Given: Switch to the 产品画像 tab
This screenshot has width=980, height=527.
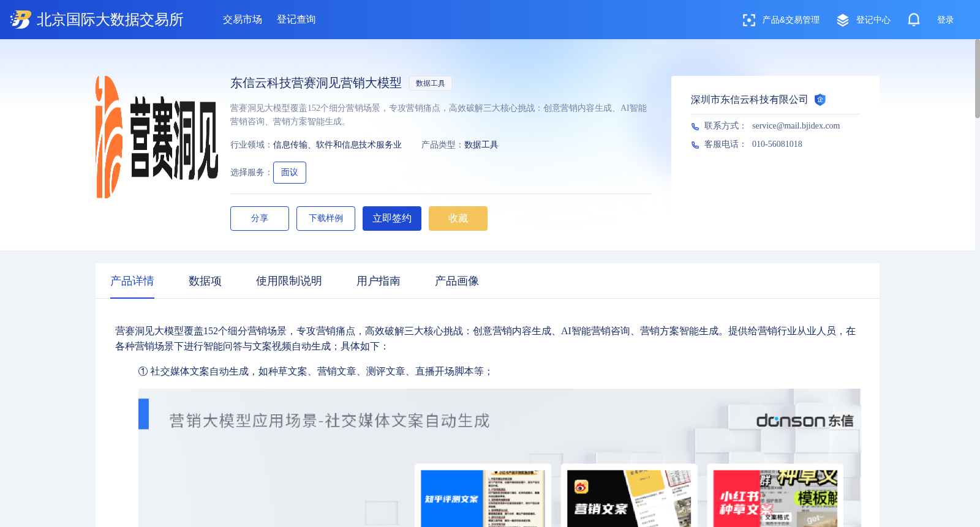Looking at the screenshot, I should (457, 281).
